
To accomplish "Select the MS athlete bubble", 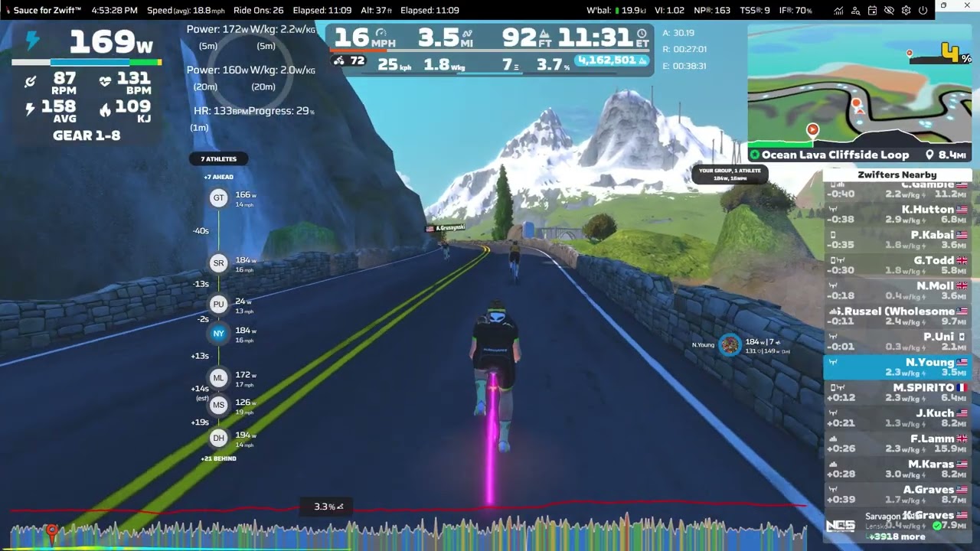I will coord(219,405).
